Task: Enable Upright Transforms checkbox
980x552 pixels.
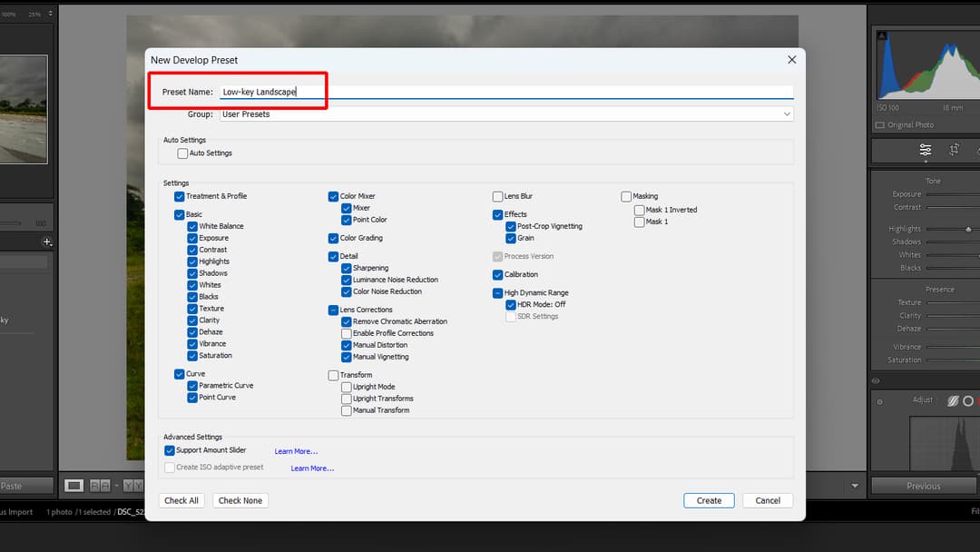Action: [347, 399]
